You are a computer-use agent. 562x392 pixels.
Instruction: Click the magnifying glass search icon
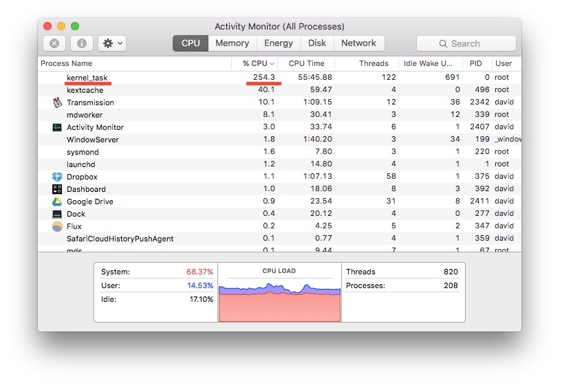click(x=443, y=44)
